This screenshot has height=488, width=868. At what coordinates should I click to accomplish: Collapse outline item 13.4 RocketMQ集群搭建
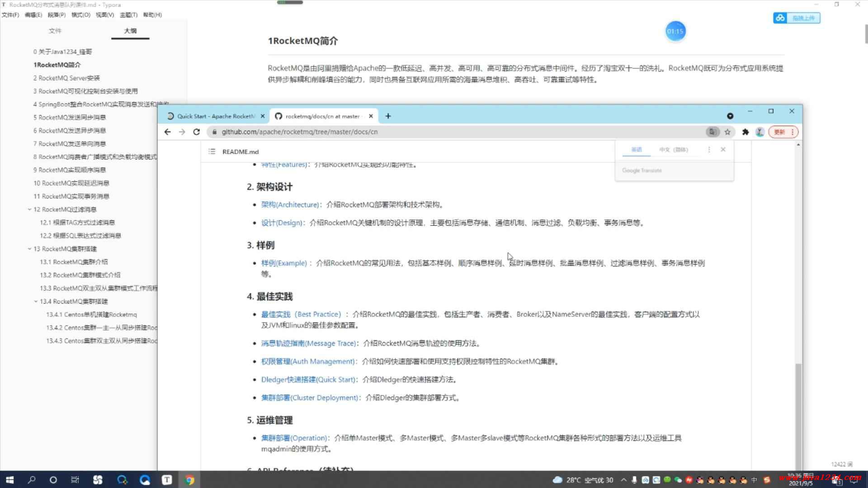(36, 301)
